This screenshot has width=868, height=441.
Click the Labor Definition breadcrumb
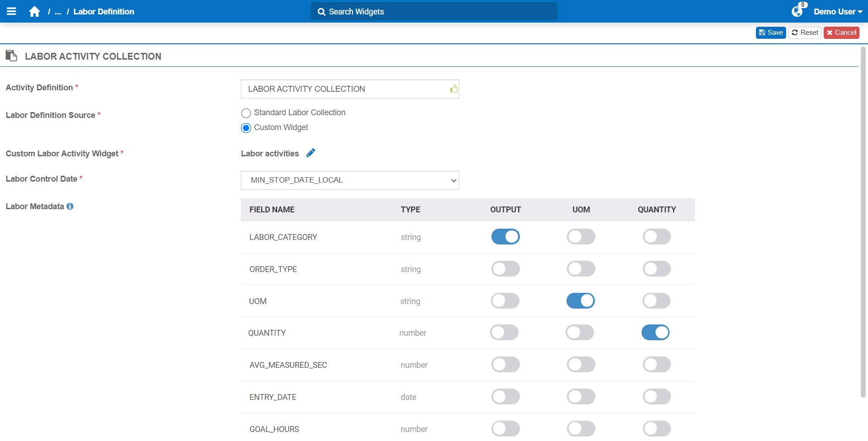point(104,12)
